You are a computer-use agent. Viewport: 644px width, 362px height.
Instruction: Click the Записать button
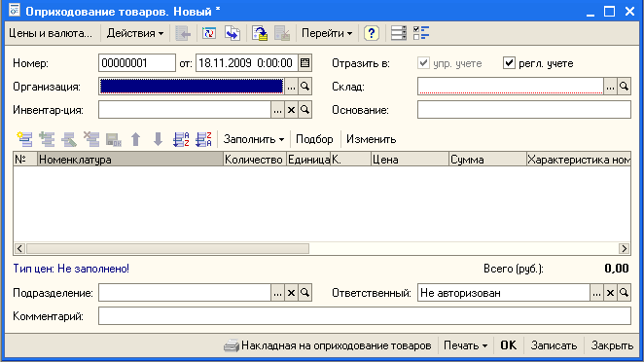click(554, 345)
